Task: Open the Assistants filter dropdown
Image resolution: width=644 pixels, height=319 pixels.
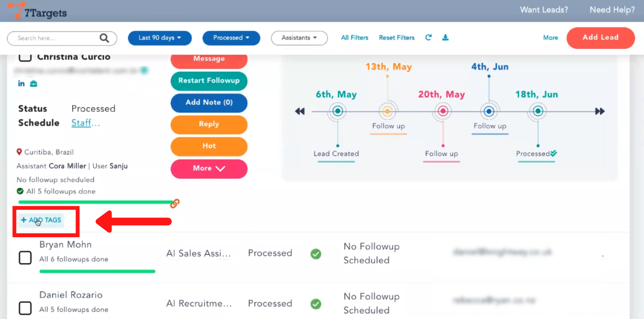Action: 299,38
